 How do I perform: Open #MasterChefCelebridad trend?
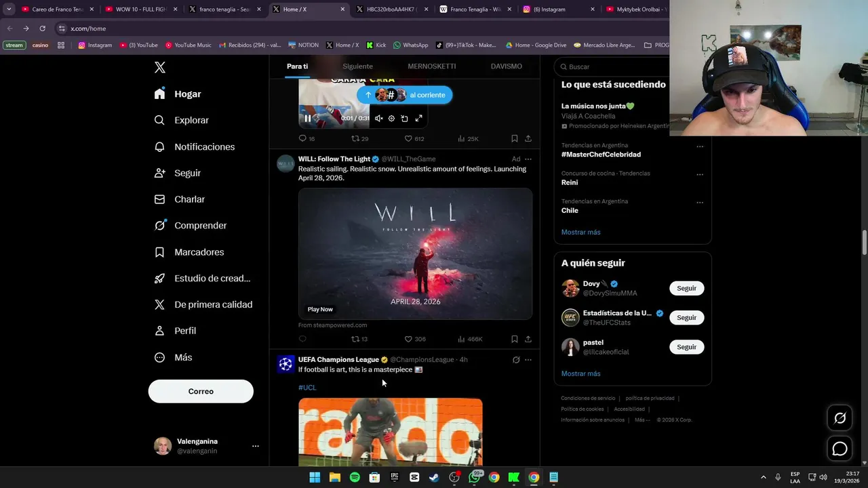click(601, 155)
